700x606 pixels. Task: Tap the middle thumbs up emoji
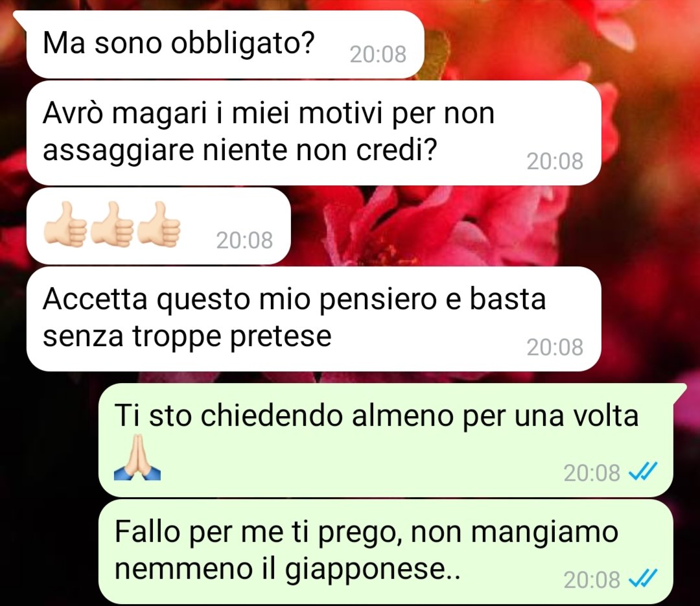pos(112,224)
